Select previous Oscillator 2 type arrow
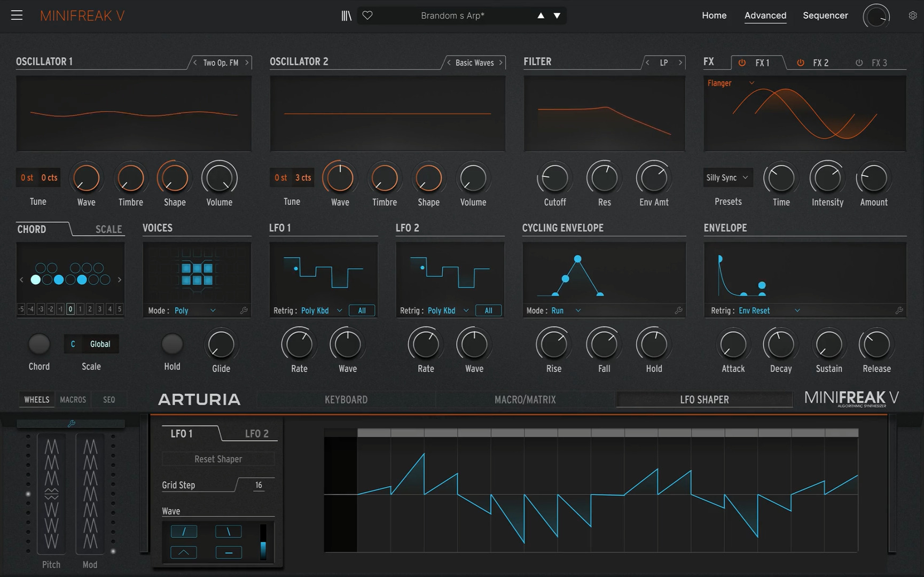The image size is (924, 577). click(x=449, y=63)
